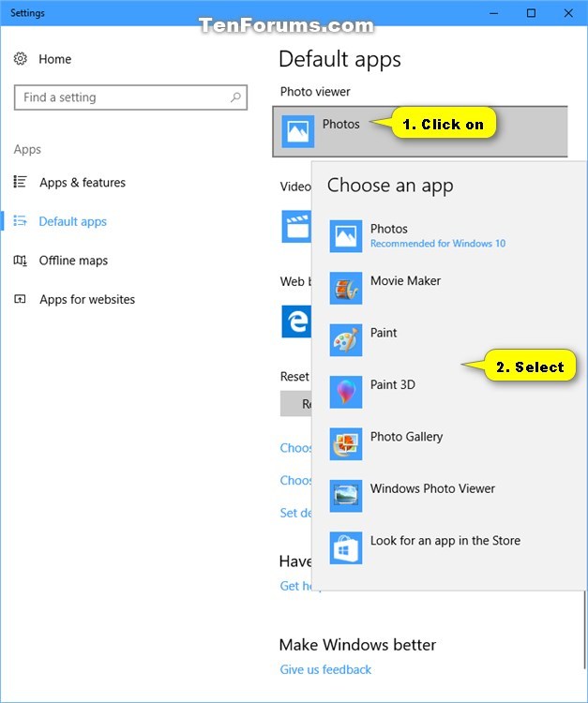Focus the Find a setting search box
588x703 pixels.
coord(130,97)
